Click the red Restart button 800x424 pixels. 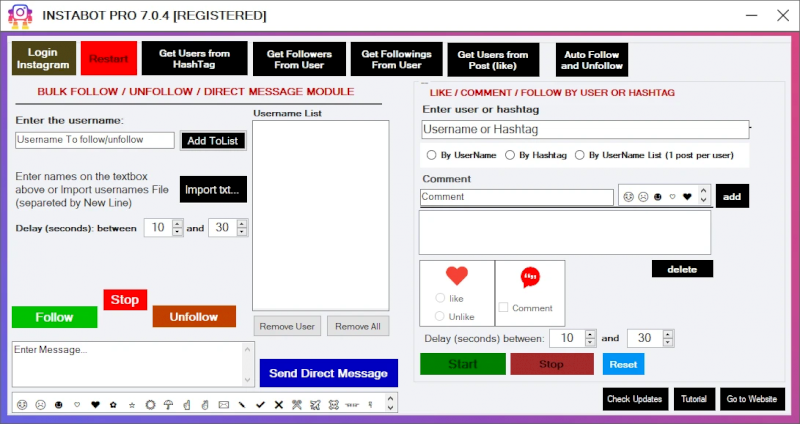pyautogui.click(x=109, y=58)
